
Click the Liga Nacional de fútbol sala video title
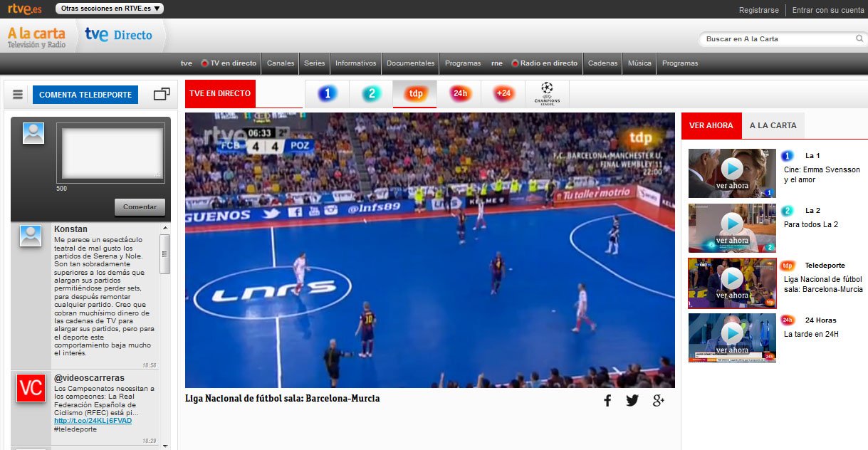click(283, 399)
